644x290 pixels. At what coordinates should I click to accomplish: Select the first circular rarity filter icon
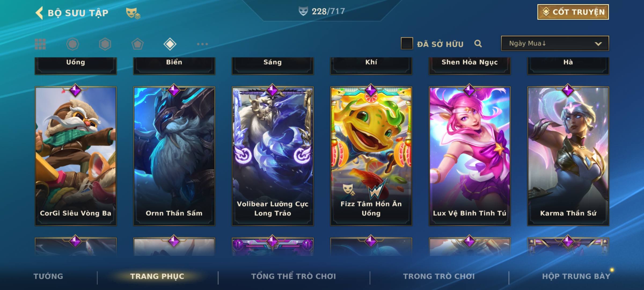coord(72,44)
